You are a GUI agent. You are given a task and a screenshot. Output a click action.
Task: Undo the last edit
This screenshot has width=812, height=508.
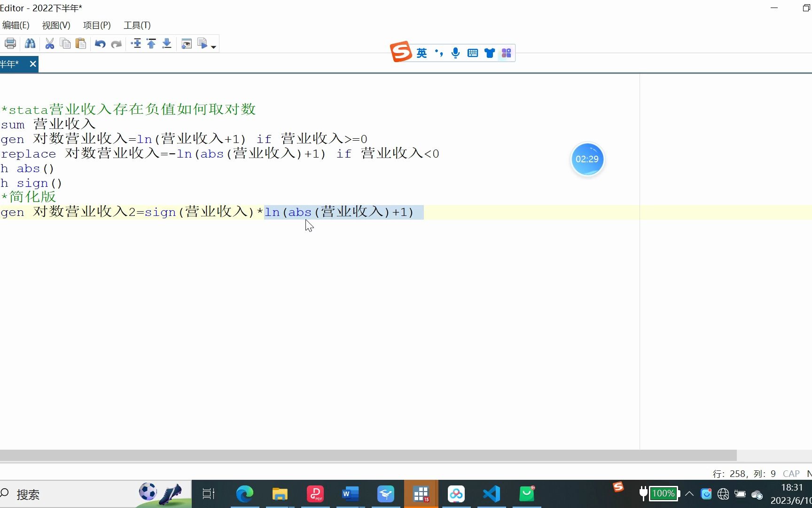pyautogui.click(x=99, y=43)
